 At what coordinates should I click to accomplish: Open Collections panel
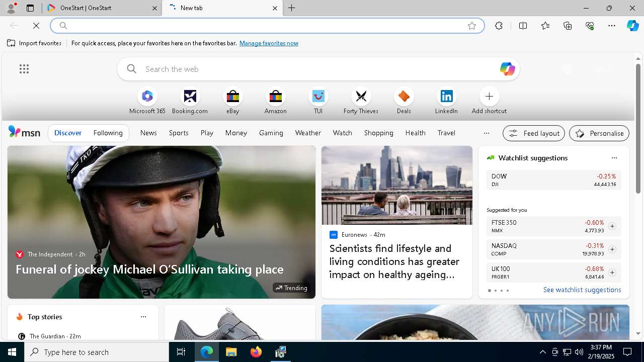568,26
